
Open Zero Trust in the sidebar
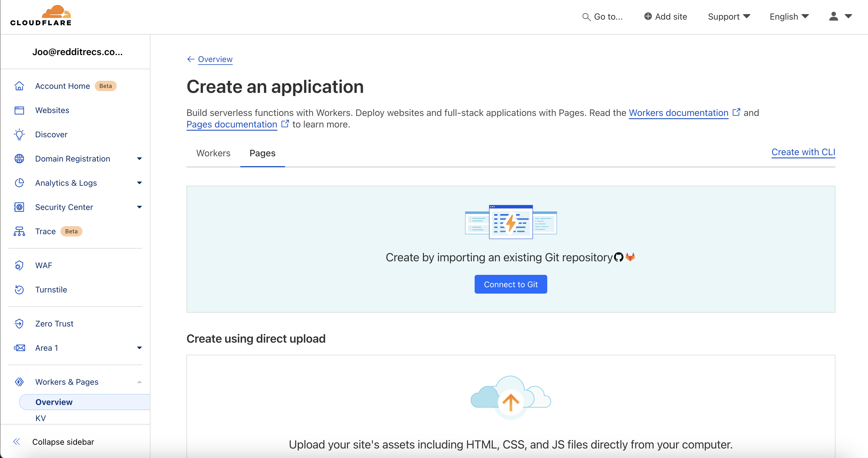click(x=54, y=323)
